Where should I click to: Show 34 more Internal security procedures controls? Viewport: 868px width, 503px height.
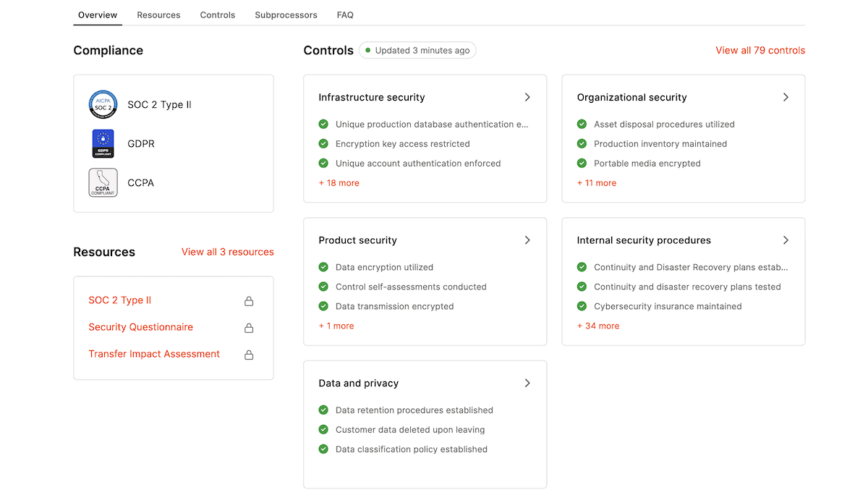(598, 326)
